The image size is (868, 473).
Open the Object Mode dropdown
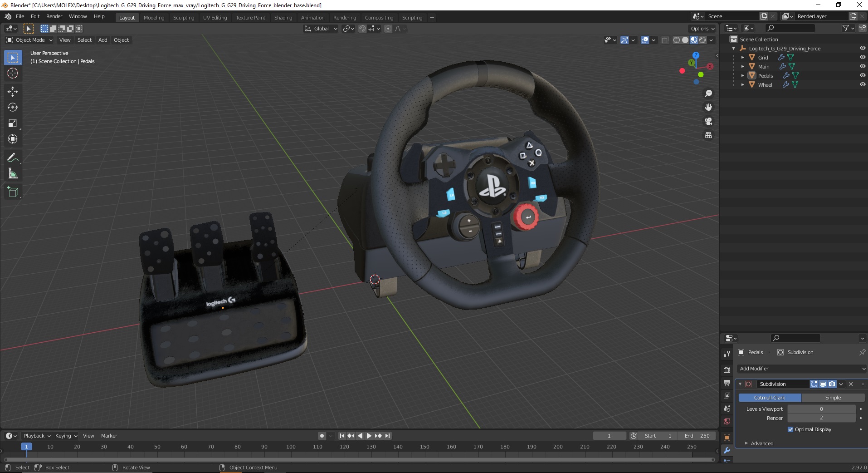(29, 40)
